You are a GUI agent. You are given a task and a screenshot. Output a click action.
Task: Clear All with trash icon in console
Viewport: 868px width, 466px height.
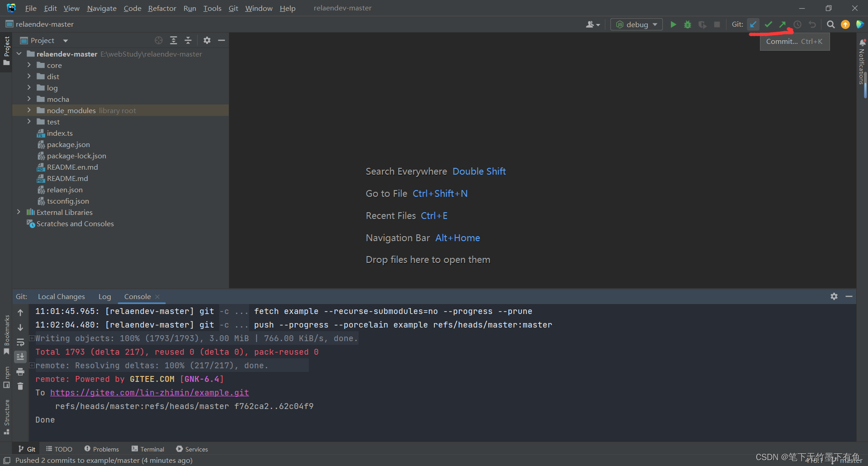coord(20,386)
